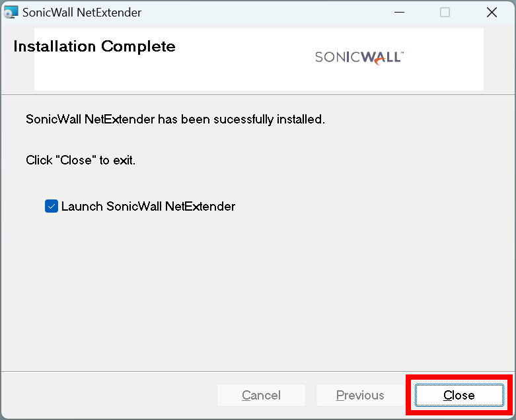Viewport: 516px width, 420px height.
Task: Open the system menu via installer title icon
Action: pos(10,13)
